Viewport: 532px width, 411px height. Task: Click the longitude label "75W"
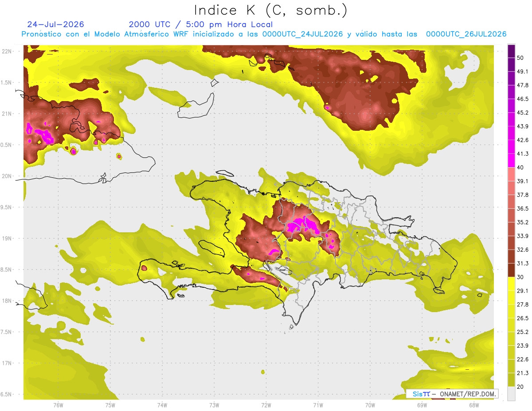tap(110, 405)
